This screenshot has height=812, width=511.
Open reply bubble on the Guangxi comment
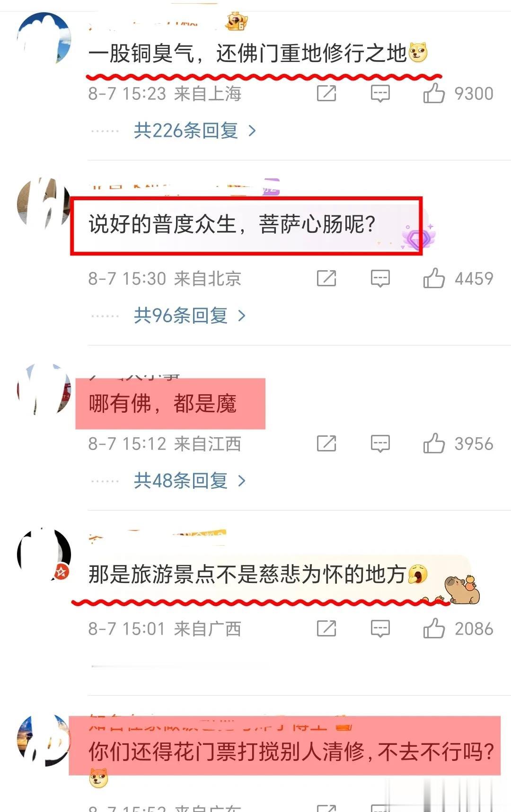point(380,629)
